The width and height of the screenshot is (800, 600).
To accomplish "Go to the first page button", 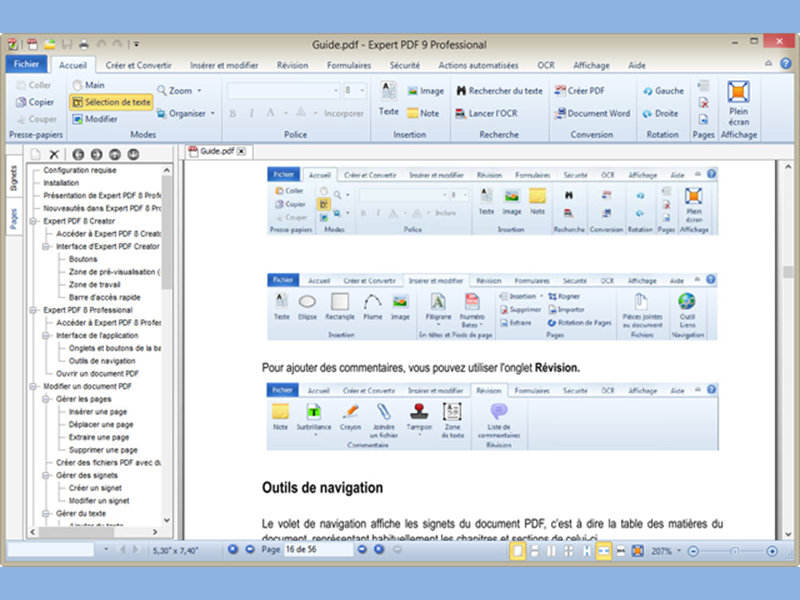I will [233, 549].
